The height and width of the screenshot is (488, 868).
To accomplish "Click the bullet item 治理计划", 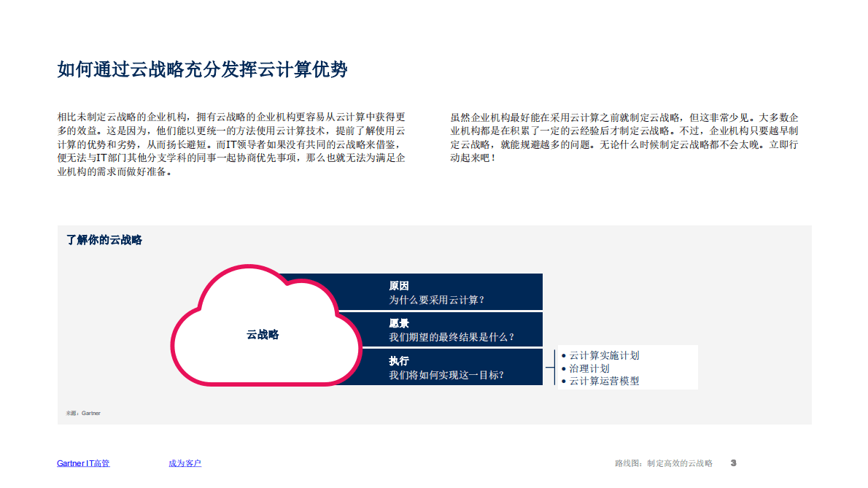I will click(591, 368).
